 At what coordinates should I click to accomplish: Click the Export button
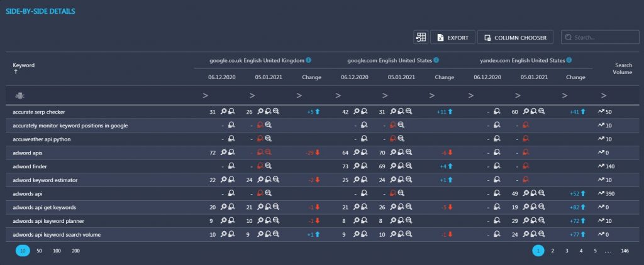453,37
